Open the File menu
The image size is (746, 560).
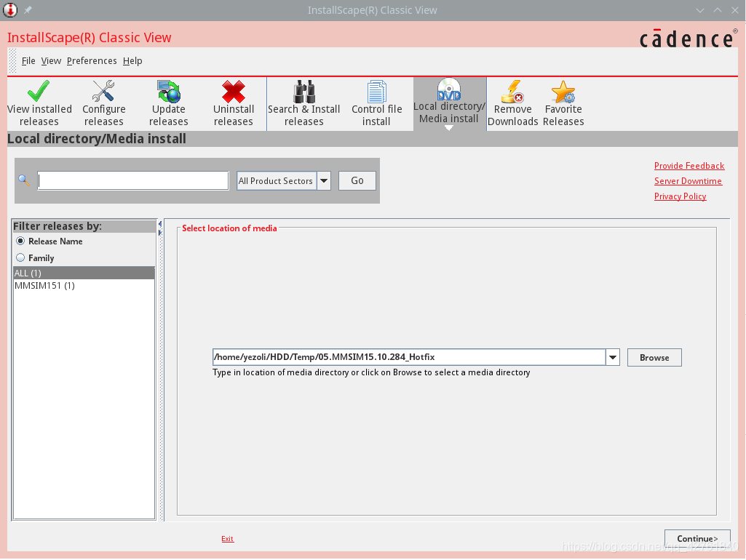pos(28,61)
